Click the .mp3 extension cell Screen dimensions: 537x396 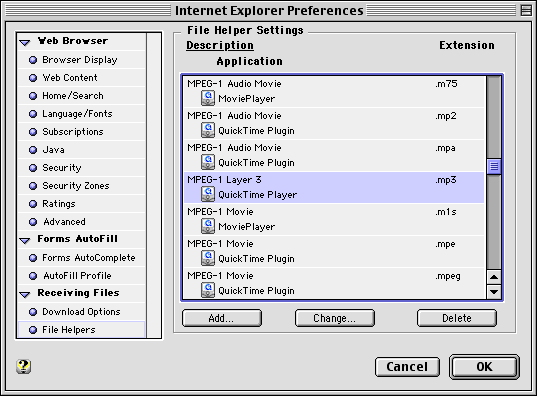446,180
